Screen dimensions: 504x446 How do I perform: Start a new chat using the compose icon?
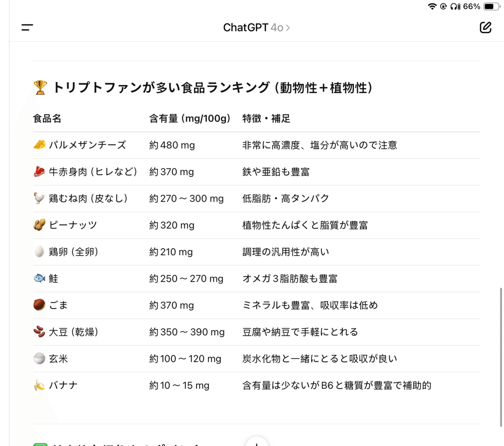pyautogui.click(x=486, y=27)
